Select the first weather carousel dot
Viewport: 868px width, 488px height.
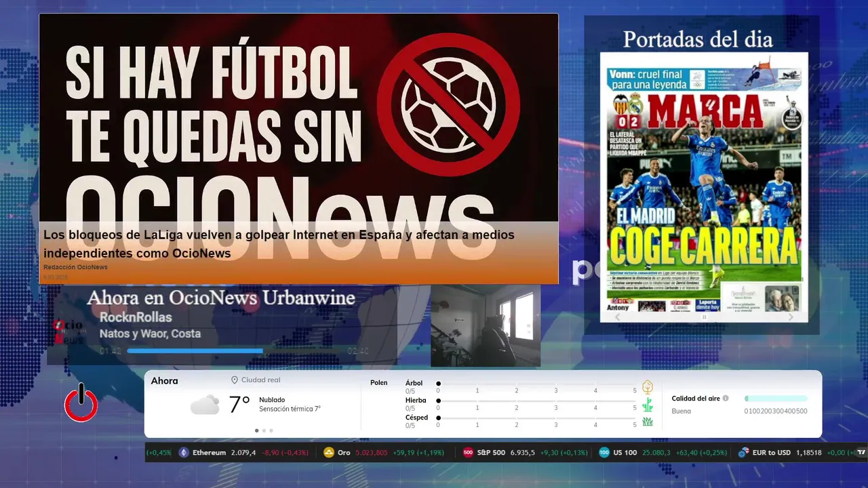[256, 430]
